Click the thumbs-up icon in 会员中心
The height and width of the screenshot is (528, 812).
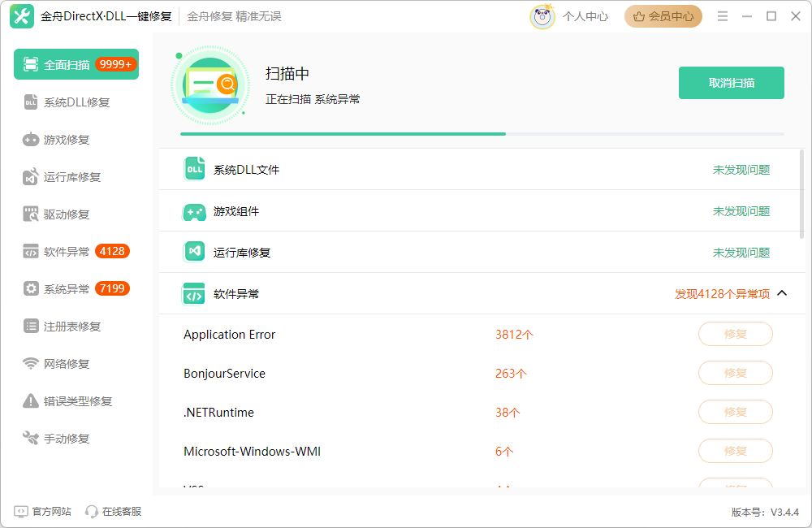click(x=638, y=16)
